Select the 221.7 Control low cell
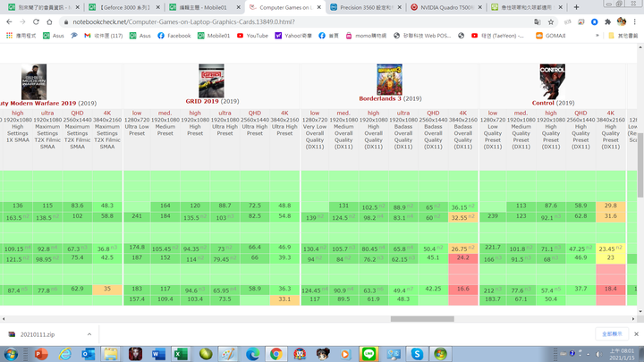 tap(493, 248)
